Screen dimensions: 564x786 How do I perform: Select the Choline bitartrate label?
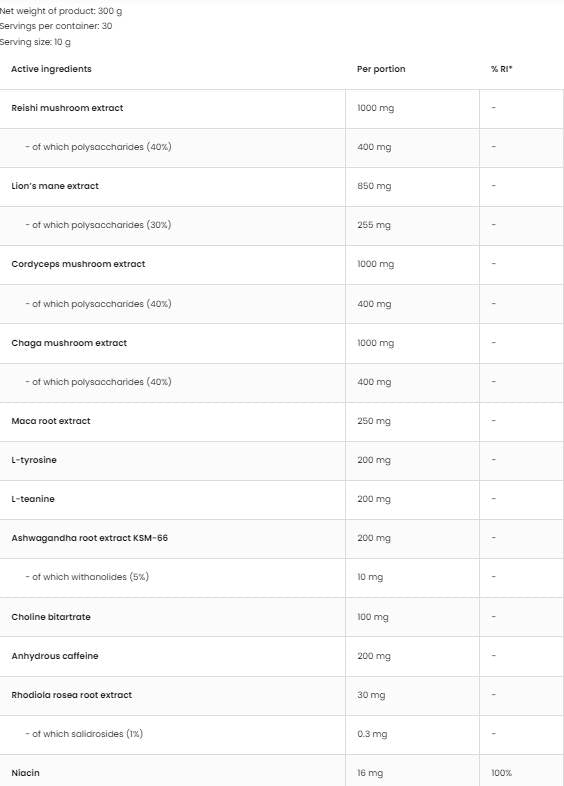(51, 617)
